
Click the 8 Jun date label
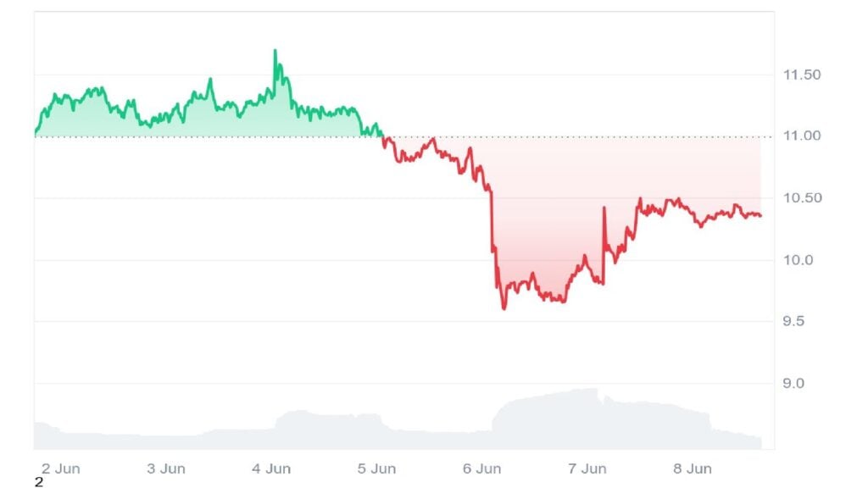pos(693,469)
